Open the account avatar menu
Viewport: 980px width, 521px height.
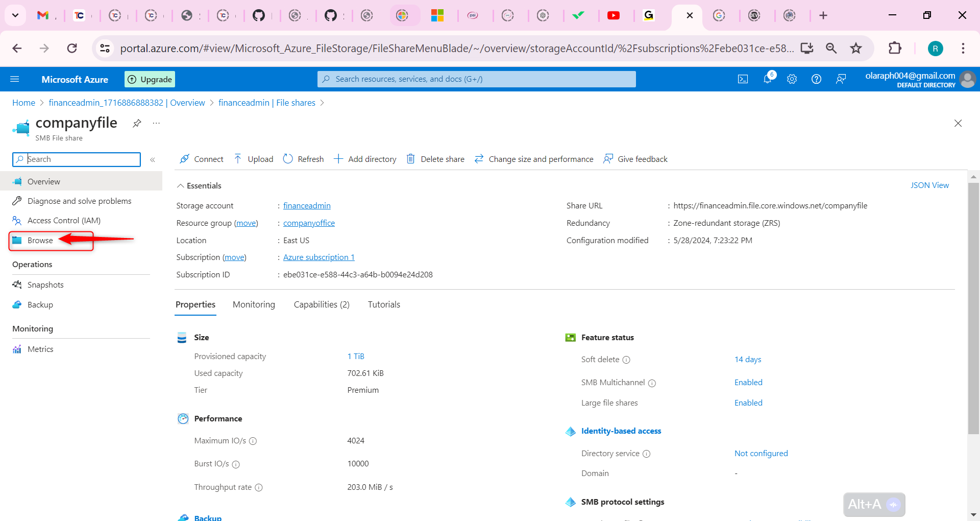click(968, 79)
